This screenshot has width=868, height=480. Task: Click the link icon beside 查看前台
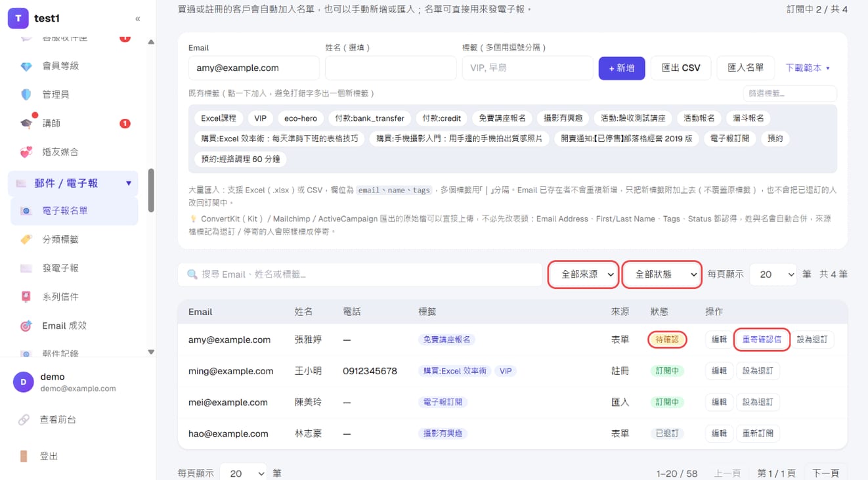click(24, 420)
